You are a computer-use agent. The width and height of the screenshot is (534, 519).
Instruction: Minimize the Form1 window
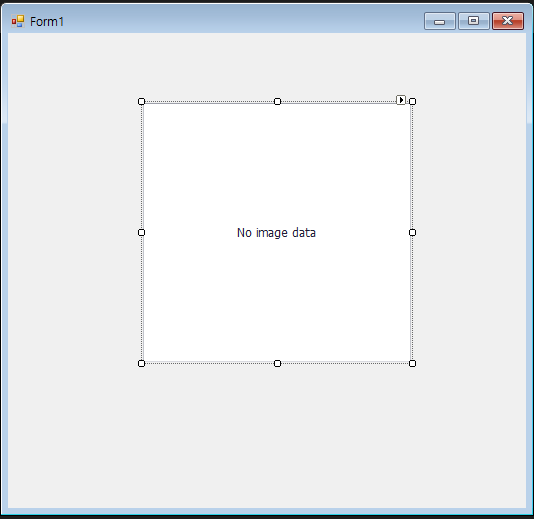coord(440,21)
